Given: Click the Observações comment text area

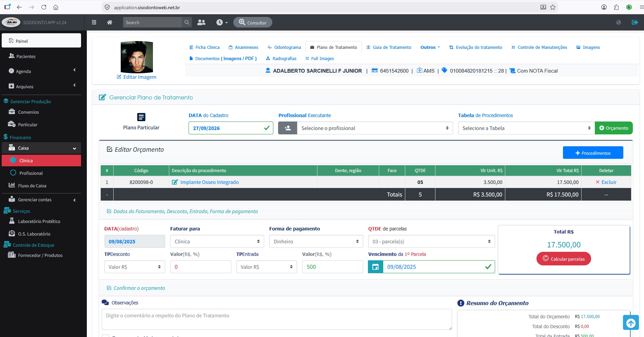Looking at the screenshot, I should coord(277,319).
